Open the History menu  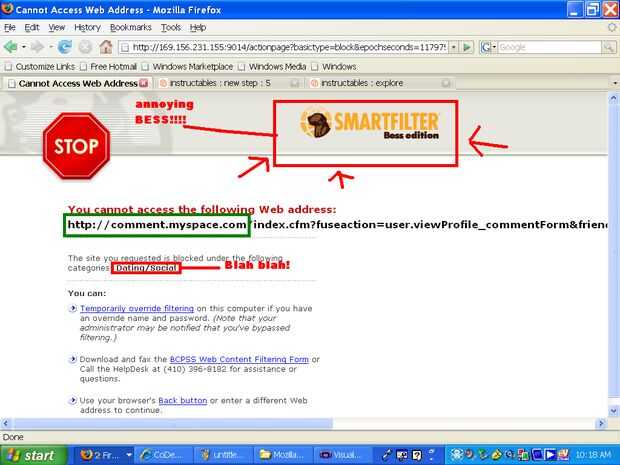click(87, 27)
